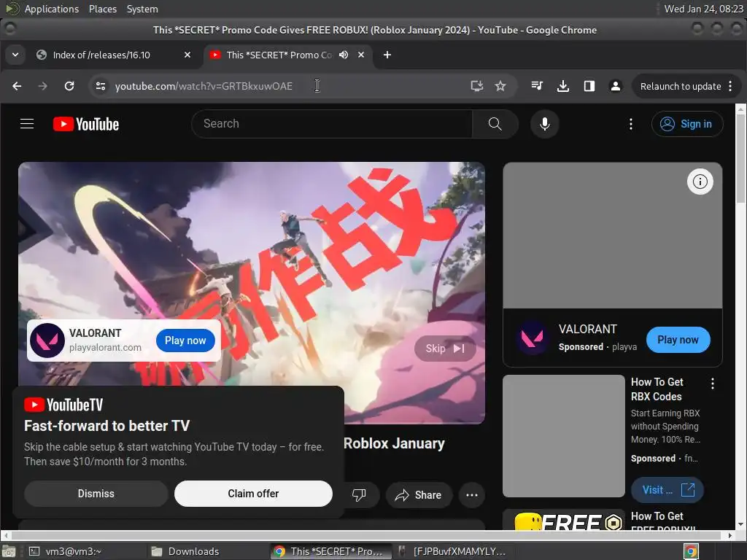
Task: Skip the VALORANT video ad
Action: [x=445, y=349]
